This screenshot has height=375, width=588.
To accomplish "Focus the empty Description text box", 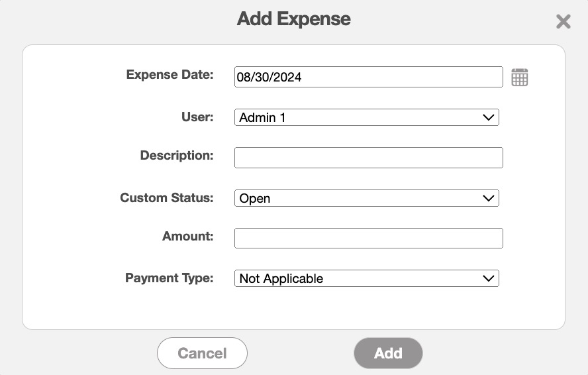I will [368, 158].
